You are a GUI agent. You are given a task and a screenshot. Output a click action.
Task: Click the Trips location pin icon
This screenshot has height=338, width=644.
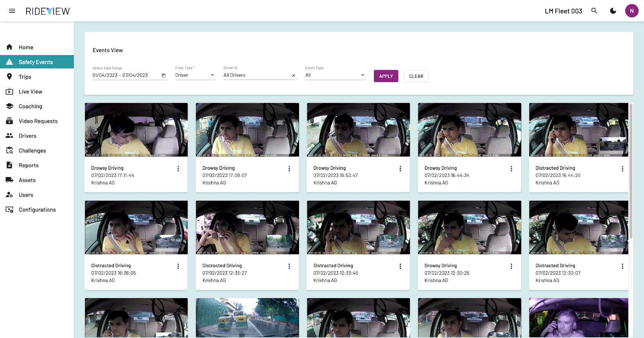(10, 77)
